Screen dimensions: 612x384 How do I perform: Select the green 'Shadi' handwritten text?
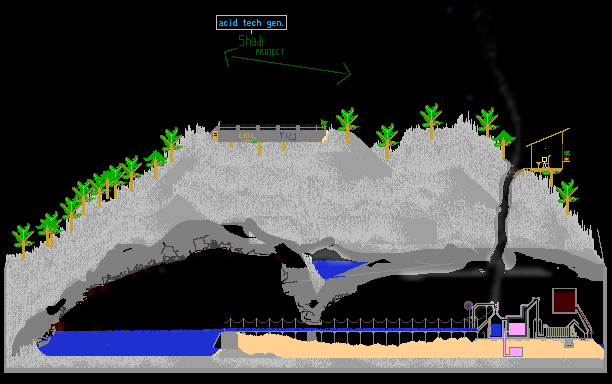pyautogui.click(x=251, y=41)
